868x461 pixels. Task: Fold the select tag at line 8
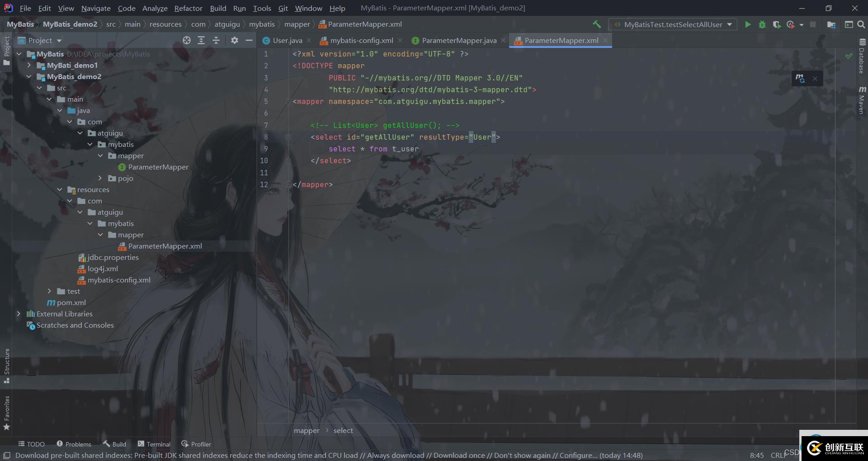pos(288,137)
